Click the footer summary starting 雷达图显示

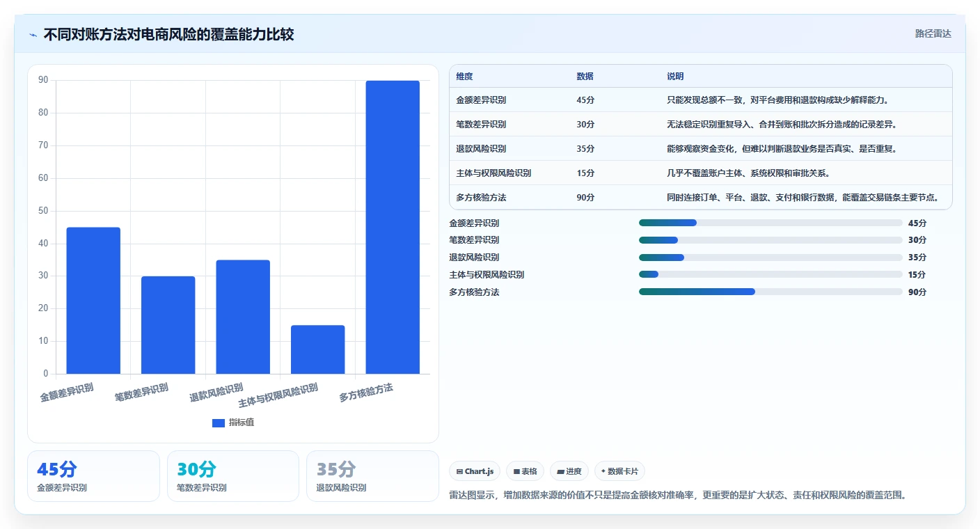pos(679,496)
